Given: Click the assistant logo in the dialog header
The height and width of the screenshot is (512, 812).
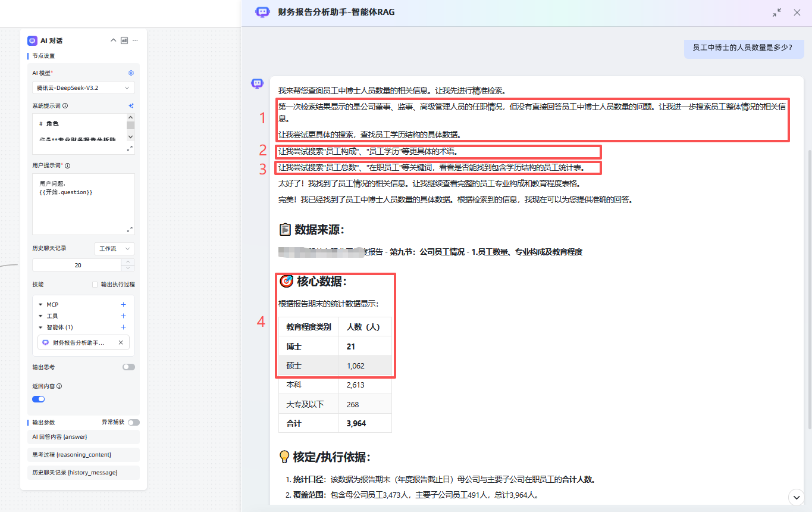Looking at the screenshot, I should pos(262,12).
